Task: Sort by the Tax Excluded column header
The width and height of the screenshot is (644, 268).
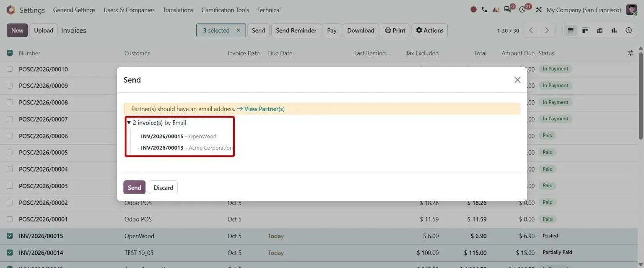Action: coord(422,53)
